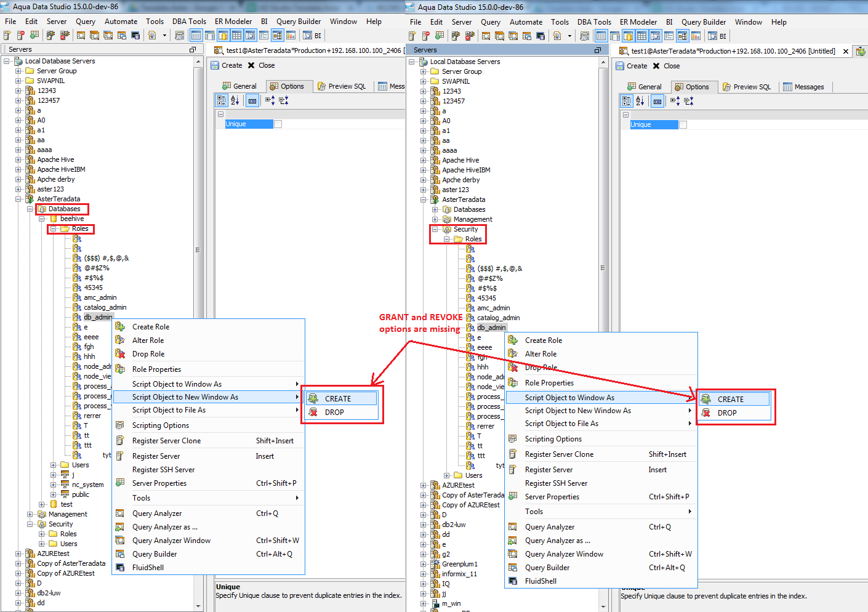Tick the Unique checkbox in left window
This screenshot has height=612, width=868.
pyautogui.click(x=278, y=124)
